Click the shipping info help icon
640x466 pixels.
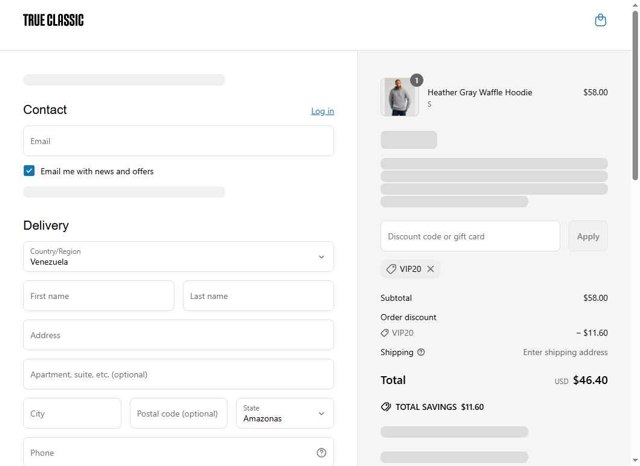pyautogui.click(x=421, y=352)
